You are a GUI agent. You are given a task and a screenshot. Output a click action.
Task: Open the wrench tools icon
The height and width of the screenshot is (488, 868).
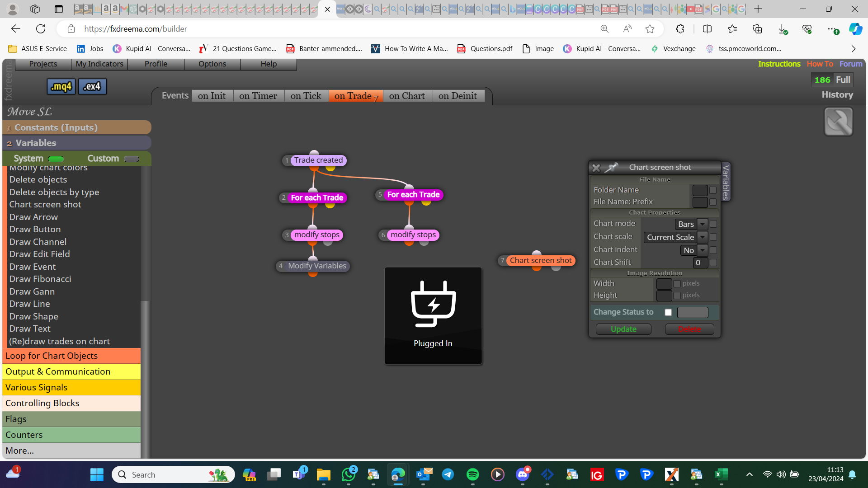[838, 122]
